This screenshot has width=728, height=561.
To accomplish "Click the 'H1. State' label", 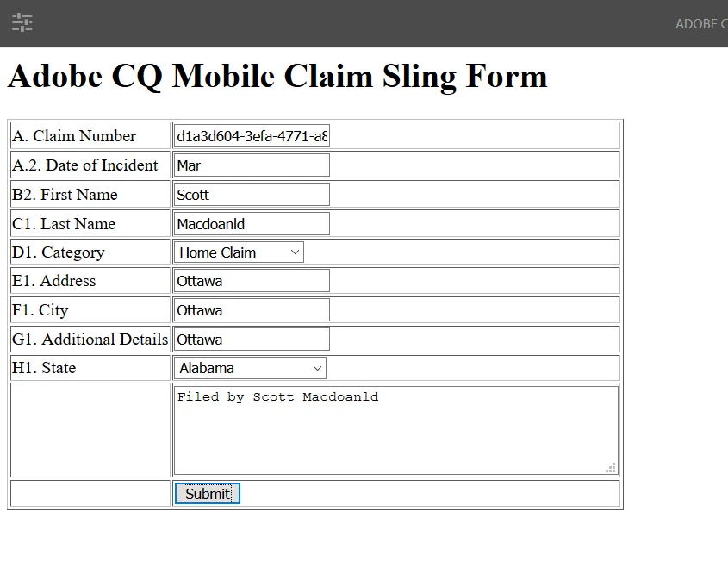I will (x=44, y=368).
